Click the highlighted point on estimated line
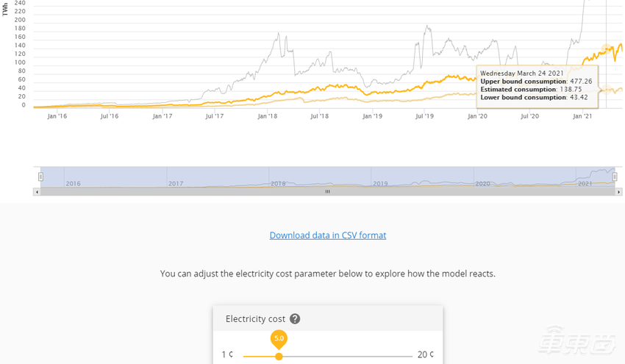Viewport: 625px width, 364px height. tap(607, 50)
